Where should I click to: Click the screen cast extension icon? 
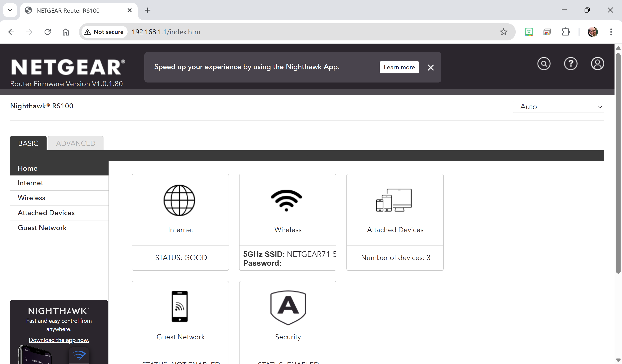(x=547, y=32)
